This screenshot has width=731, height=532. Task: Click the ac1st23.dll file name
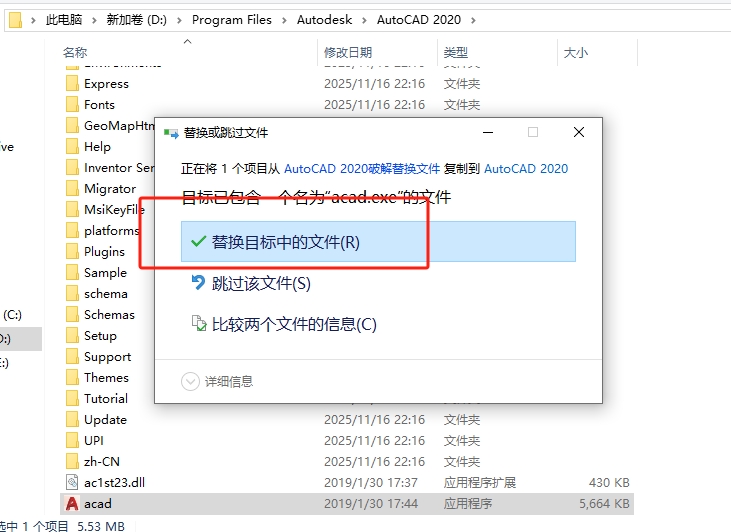pos(114,483)
